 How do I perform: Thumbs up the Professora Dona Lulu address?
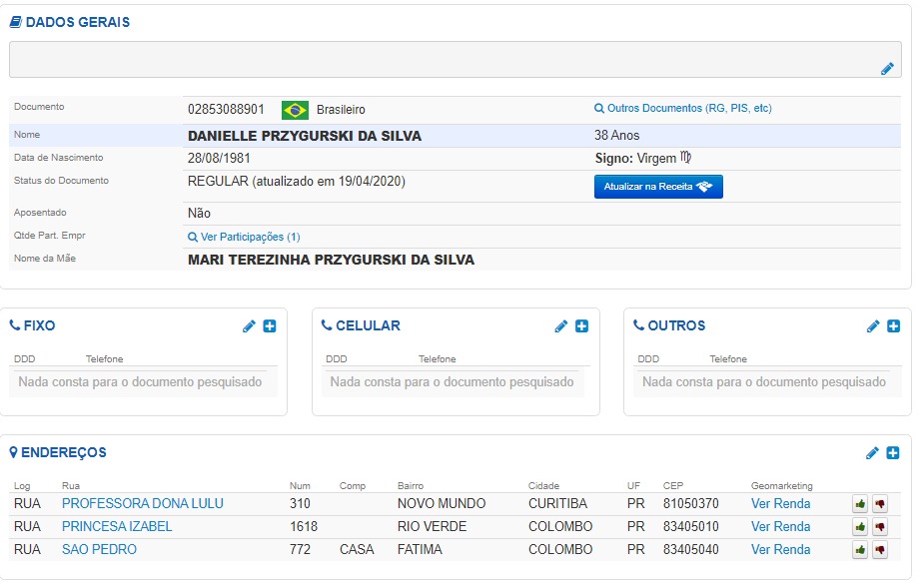coord(859,504)
